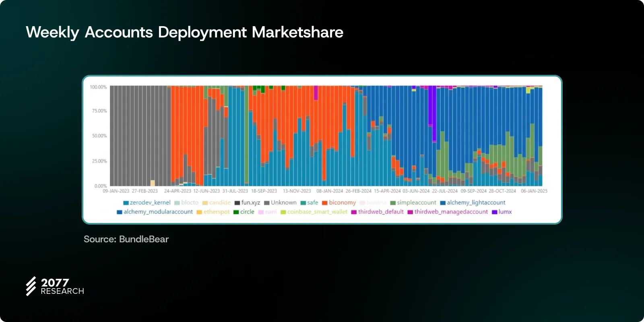Screen dimensions: 644x322
Task: Click the biconomy orange legend square
Action: pos(324,203)
